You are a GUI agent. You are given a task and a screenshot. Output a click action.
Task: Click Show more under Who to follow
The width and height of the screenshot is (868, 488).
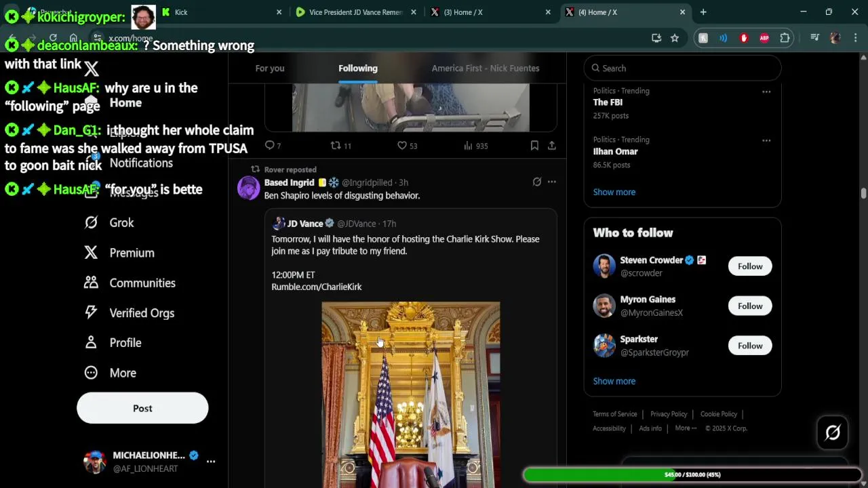(x=614, y=381)
